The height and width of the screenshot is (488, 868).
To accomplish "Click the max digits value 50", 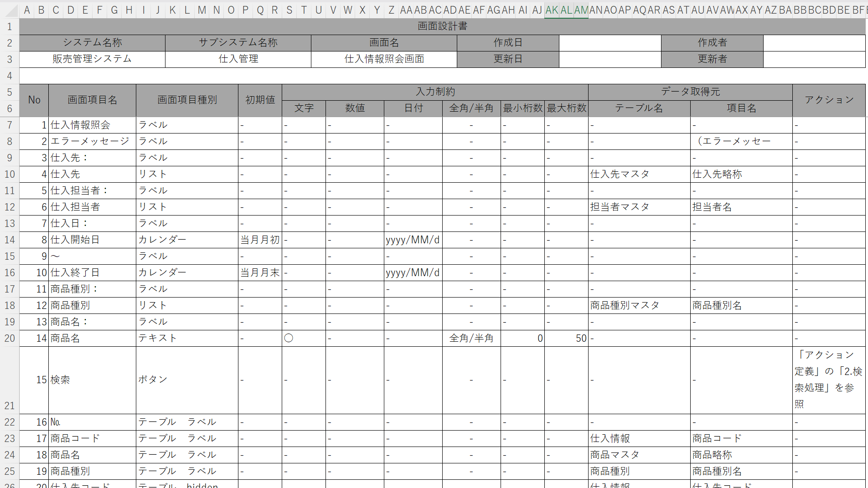I will click(566, 338).
